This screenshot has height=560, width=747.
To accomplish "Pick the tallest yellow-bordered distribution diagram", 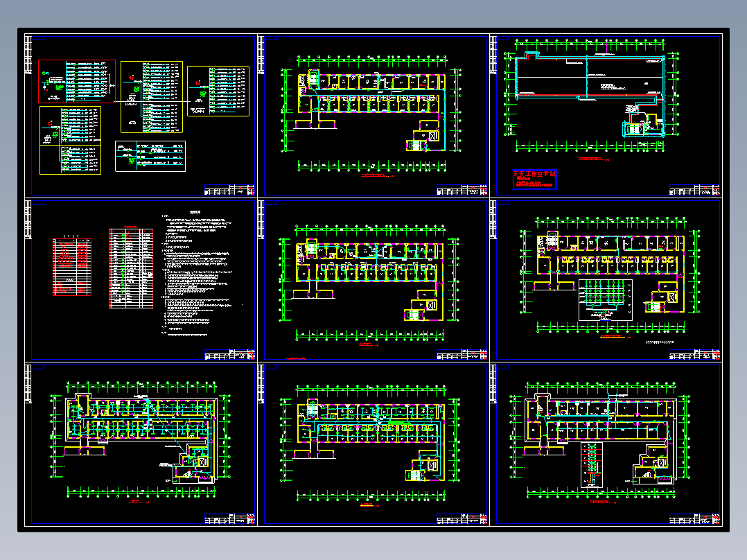I will click(x=152, y=97).
